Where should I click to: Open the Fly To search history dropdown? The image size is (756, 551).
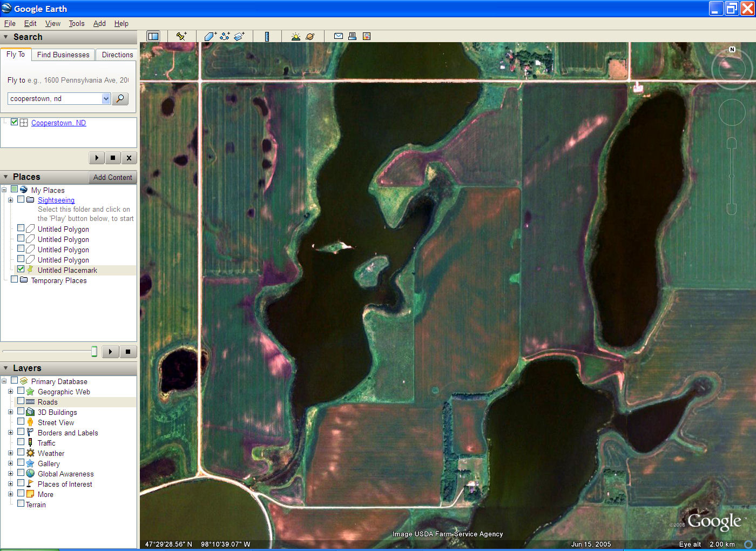point(106,99)
